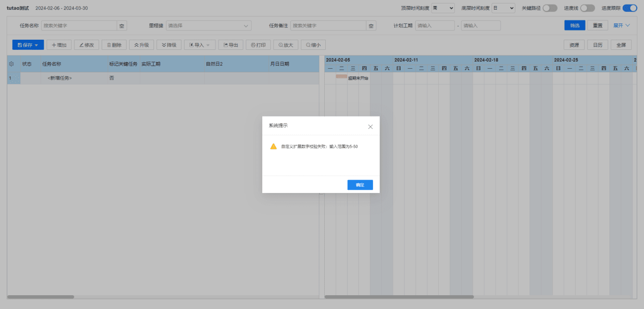The height and width of the screenshot is (309, 644).
Task: Click the 2024-02-25 week header
Action: (x=566, y=60)
